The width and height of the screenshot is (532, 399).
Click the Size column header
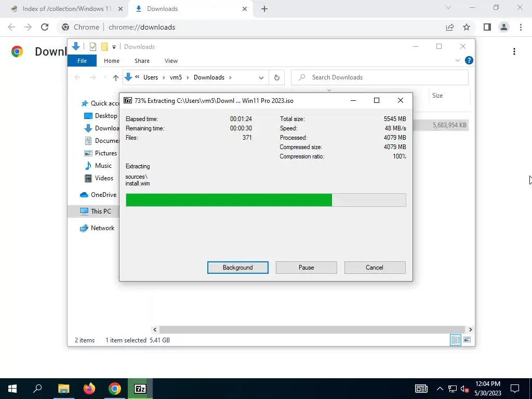[449, 96]
